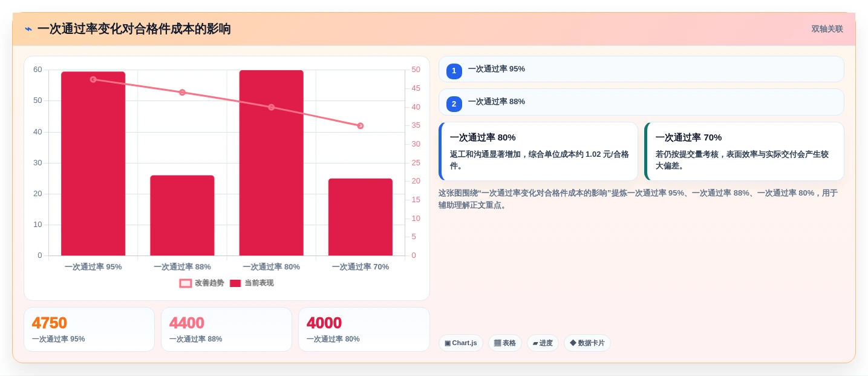Click the 进度 tag
This screenshot has height=376, width=868.
(543, 343)
